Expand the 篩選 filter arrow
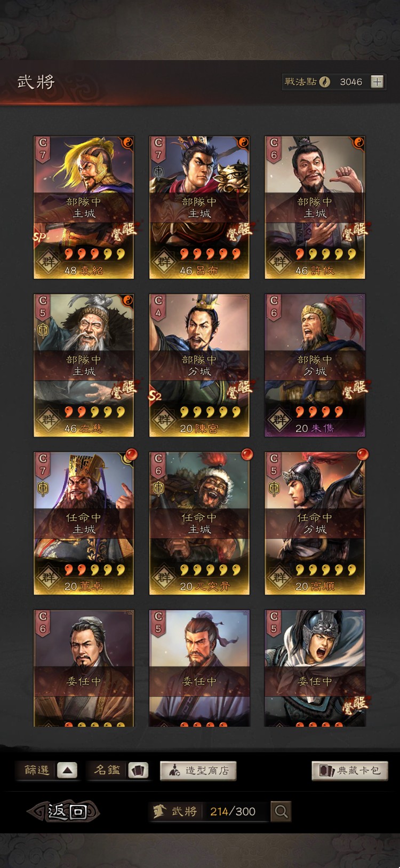The width and height of the screenshot is (400, 868). tap(67, 770)
